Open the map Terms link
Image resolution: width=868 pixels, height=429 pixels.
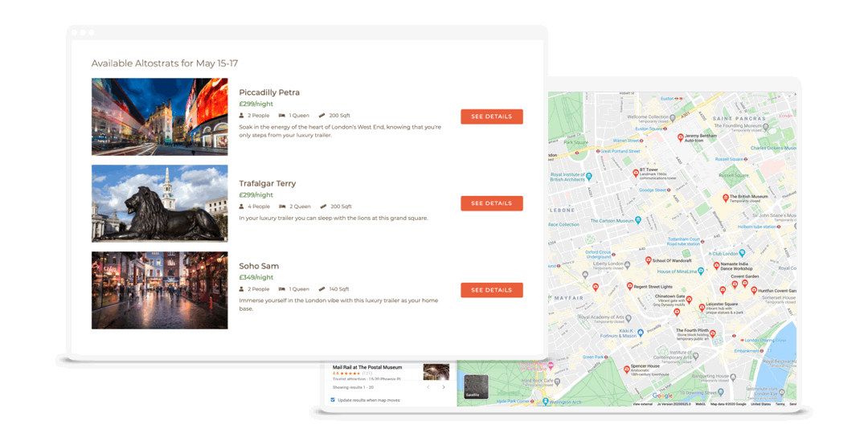(x=780, y=404)
